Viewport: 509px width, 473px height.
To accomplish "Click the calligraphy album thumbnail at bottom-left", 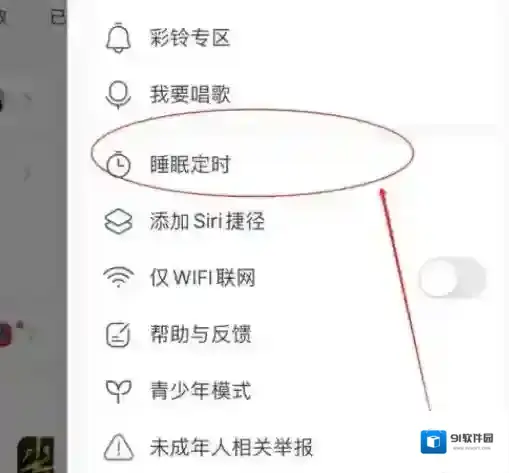I will tap(36, 455).
